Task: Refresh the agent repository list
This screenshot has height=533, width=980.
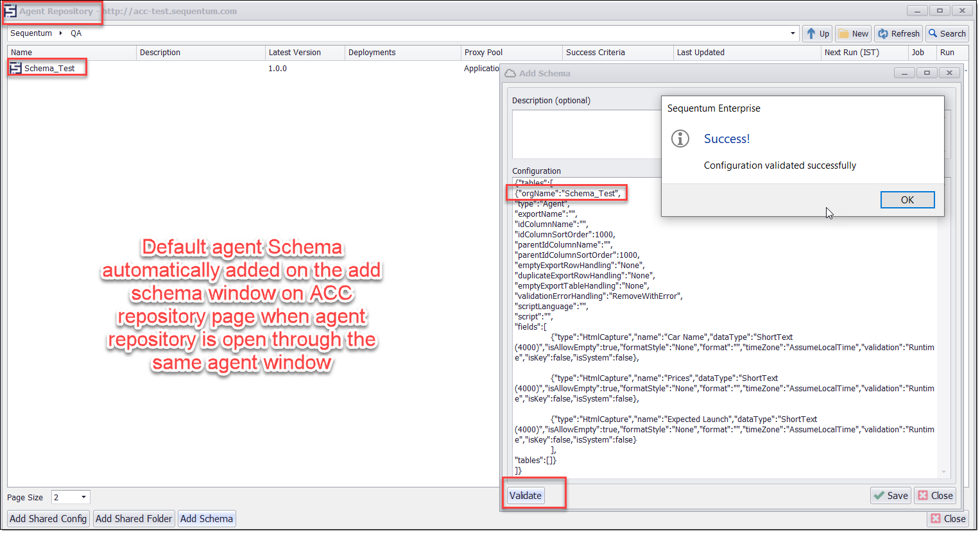Action: click(x=898, y=34)
